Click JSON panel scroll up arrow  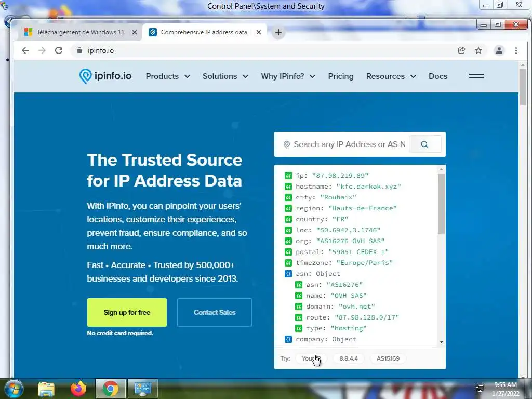tap(441, 169)
